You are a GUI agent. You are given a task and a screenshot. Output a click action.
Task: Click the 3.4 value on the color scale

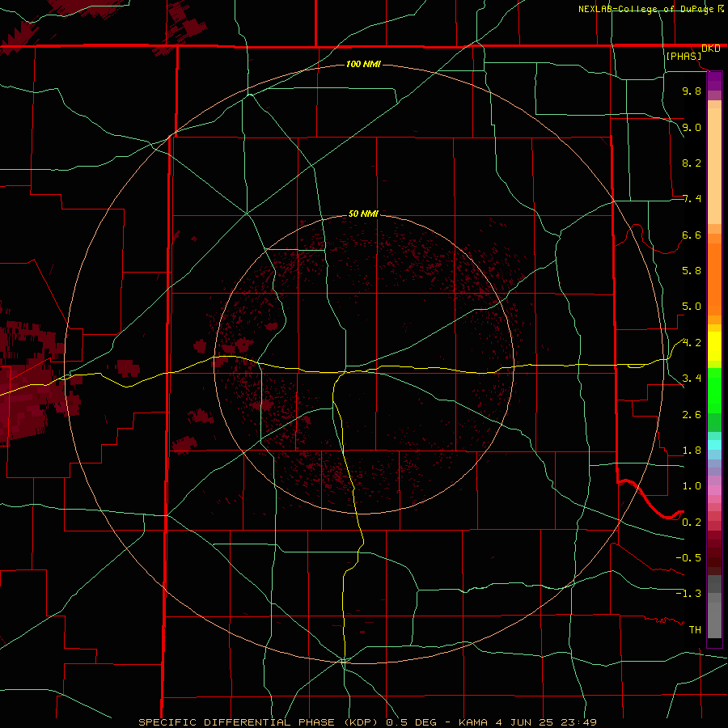pos(692,379)
